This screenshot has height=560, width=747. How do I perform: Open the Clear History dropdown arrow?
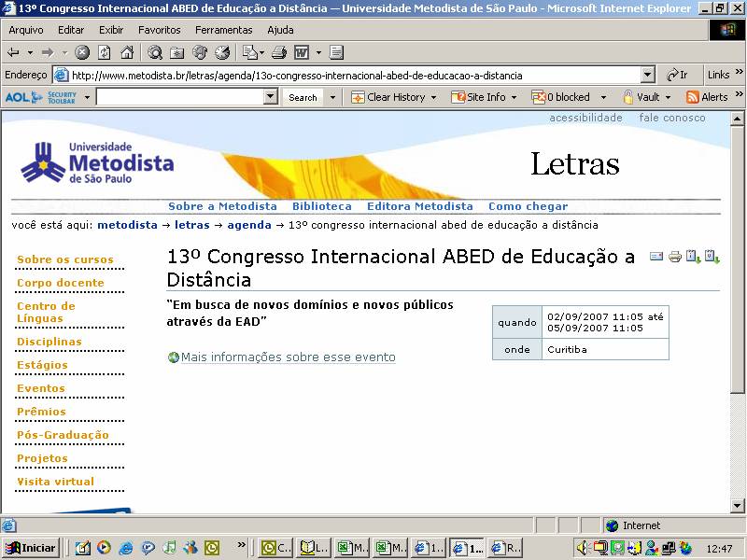coord(433,97)
